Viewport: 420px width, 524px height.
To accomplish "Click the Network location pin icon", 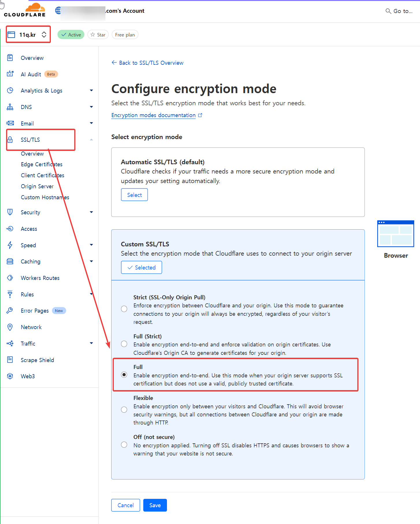I will [x=10, y=327].
